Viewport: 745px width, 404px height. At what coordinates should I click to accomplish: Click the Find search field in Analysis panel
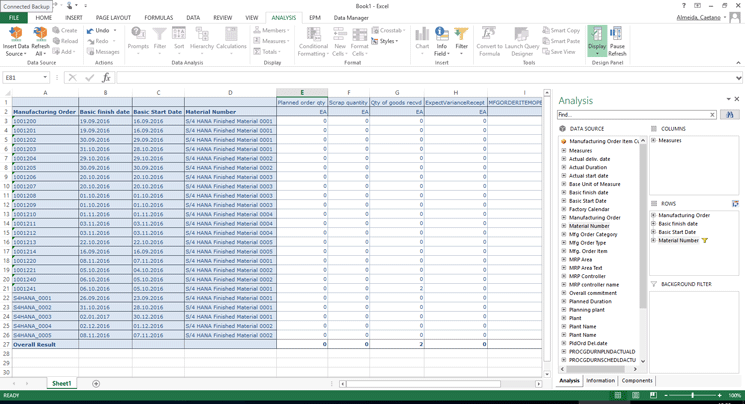pyautogui.click(x=636, y=115)
